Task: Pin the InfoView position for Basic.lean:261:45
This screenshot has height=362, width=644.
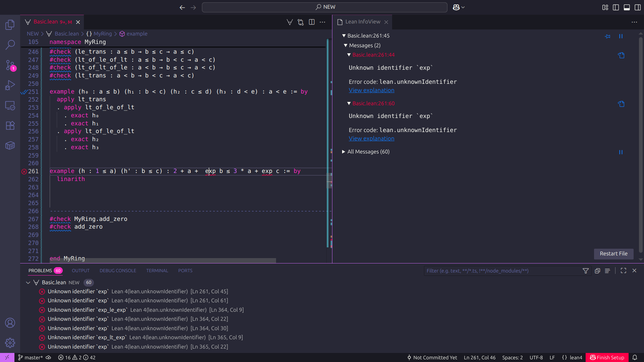Action: tap(607, 36)
